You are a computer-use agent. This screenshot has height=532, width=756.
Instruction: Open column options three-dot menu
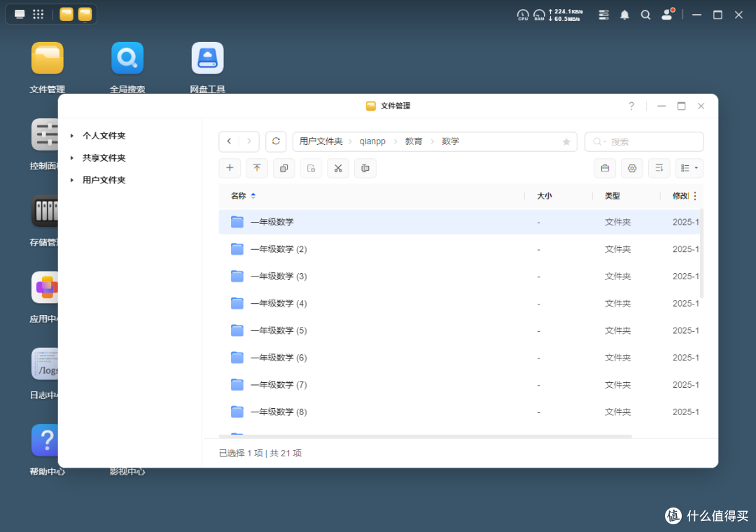[695, 196]
